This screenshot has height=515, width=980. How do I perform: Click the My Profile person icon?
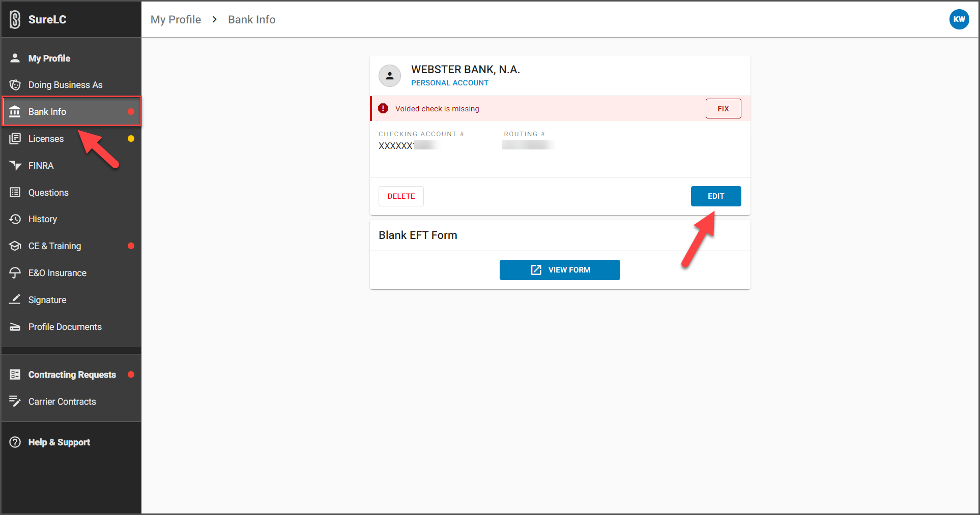[x=15, y=58]
